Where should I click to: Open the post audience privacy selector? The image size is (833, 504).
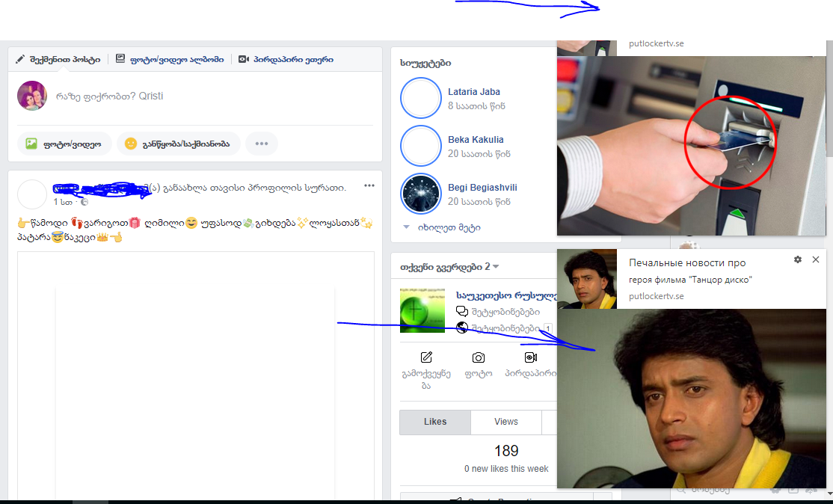[83, 203]
